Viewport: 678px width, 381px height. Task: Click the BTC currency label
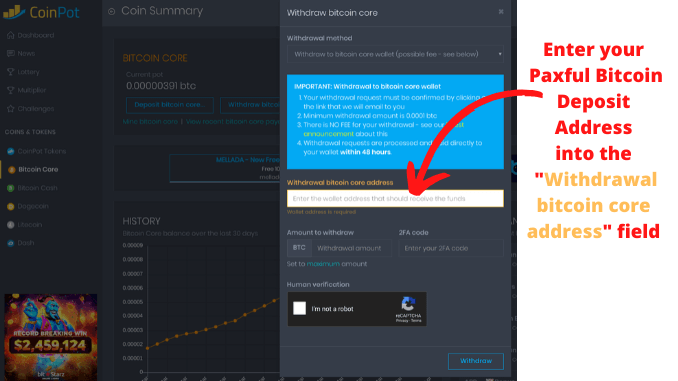click(x=299, y=248)
